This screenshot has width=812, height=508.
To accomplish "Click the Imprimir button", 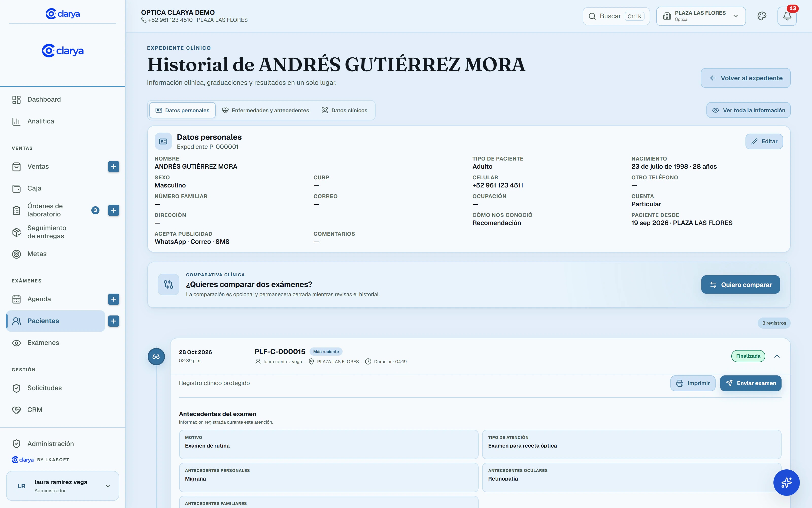I will [693, 383].
